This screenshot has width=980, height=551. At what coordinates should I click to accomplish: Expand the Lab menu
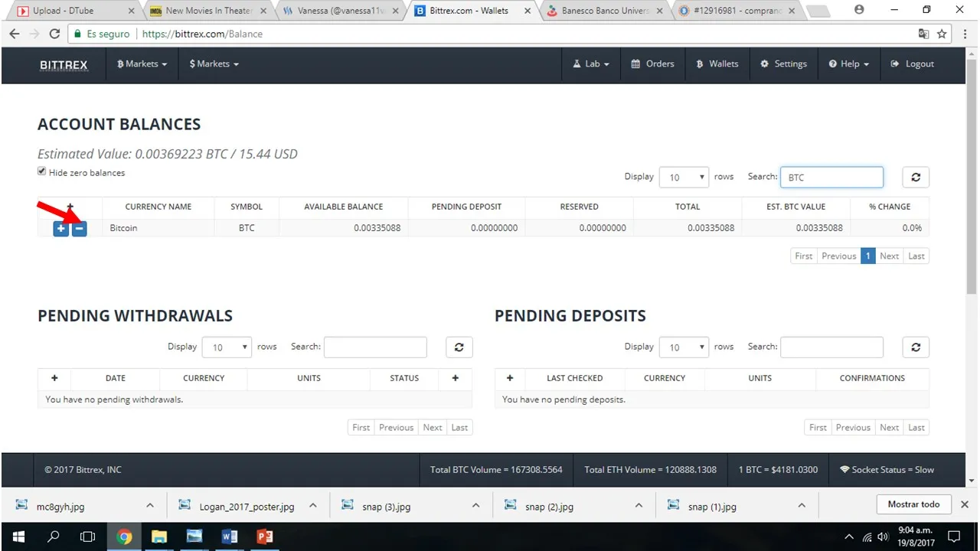pyautogui.click(x=591, y=64)
